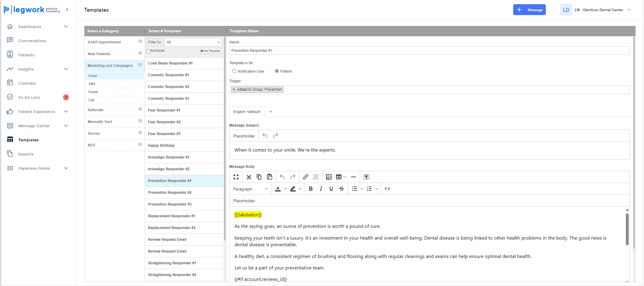Insert horizontal line in message body
The width and height of the screenshot is (644, 286).
coord(353,177)
